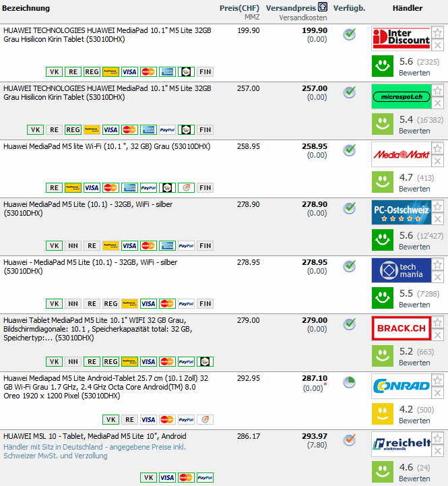This screenshot has height=486, width=448.
Task: Click the techmania merchant logo
Action: tap(401, 271)
